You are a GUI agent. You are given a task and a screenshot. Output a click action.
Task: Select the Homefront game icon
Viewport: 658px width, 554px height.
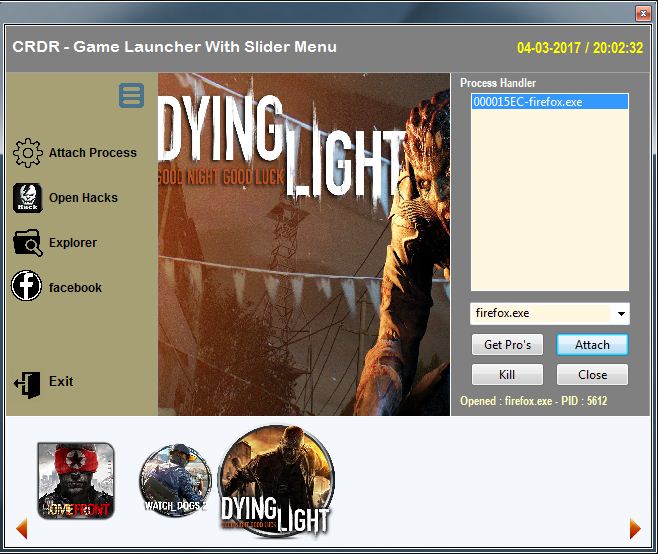(x=76, y=481)
